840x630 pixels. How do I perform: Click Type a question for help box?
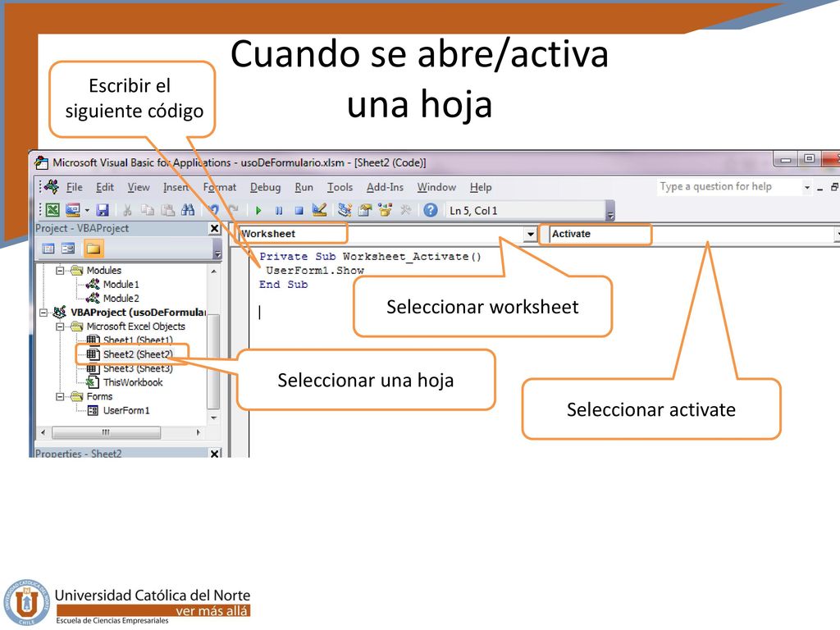[729, 186]
